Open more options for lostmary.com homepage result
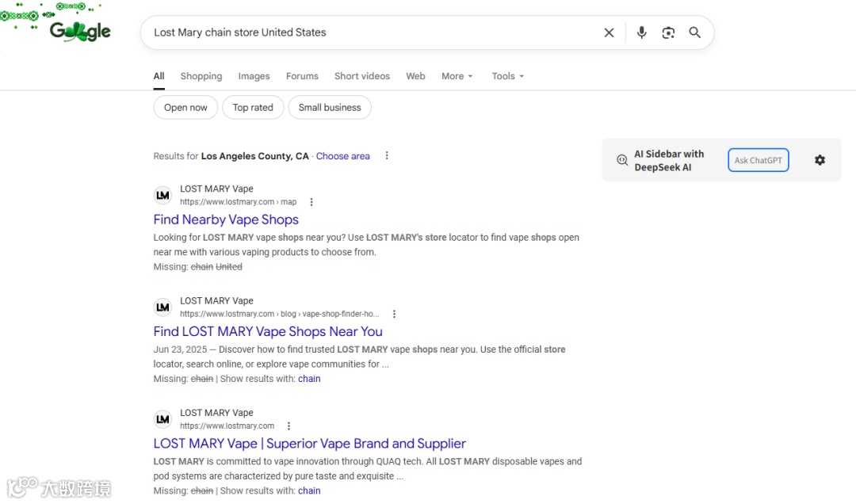This screenshot has width=856, height=504. coord(289,426)
